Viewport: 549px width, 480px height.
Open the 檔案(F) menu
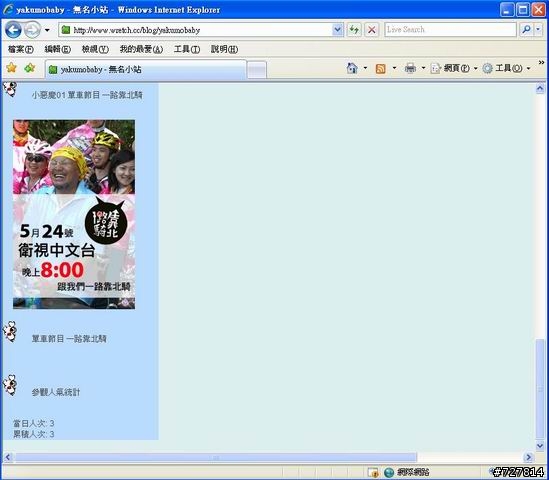point(21,49)
